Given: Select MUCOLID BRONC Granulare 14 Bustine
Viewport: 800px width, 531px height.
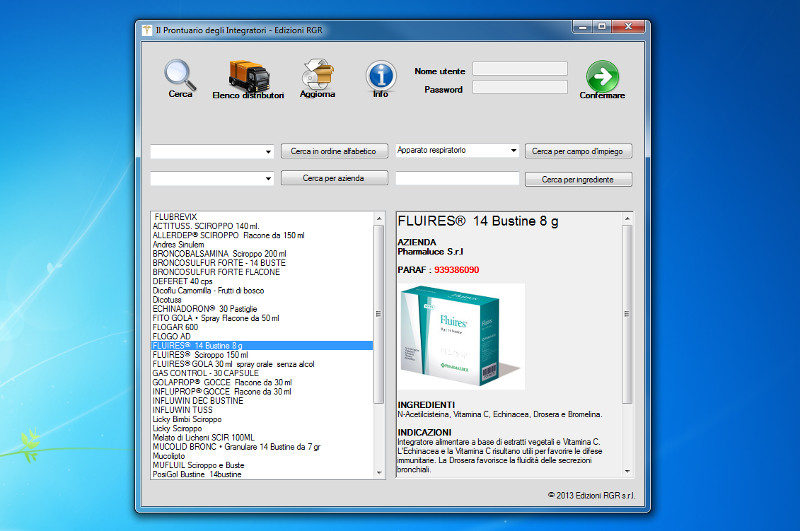Looking at the screenshot, I should (262, 446).
